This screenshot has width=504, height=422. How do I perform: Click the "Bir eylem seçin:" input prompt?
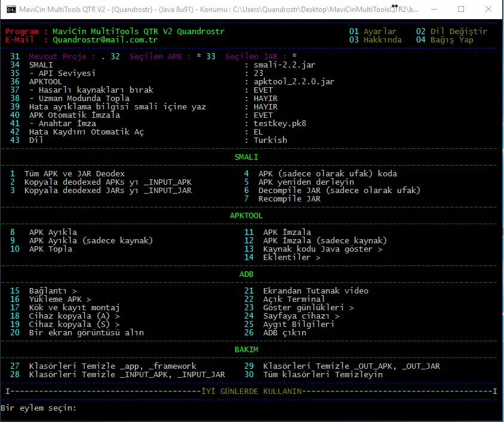[x=39, y=408]
